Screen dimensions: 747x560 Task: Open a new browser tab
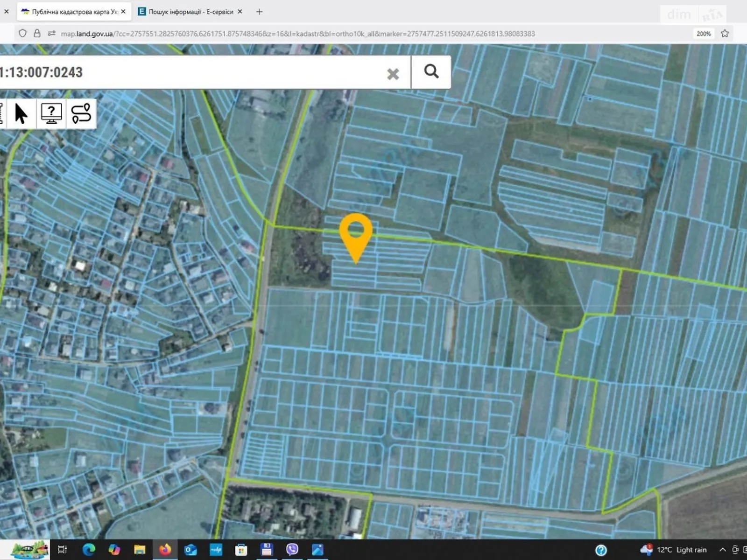pos(260,12)
